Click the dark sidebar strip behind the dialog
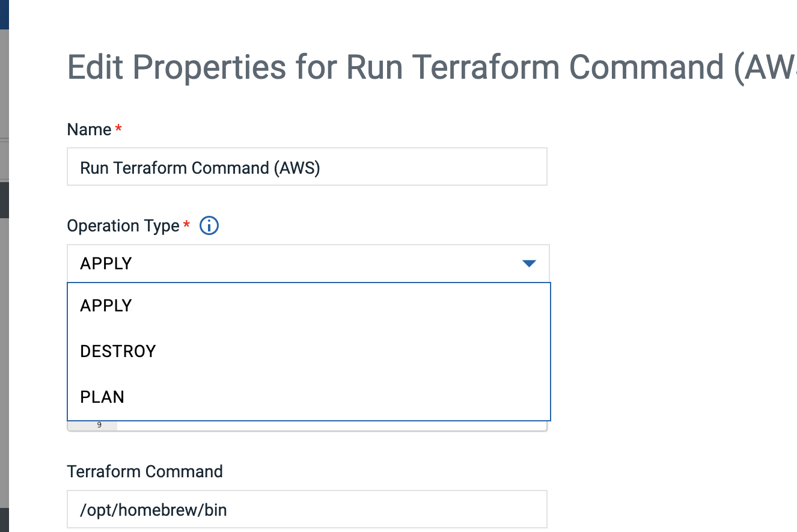The image size is (797, 532). pyautogui.click(x=4, y=198)
